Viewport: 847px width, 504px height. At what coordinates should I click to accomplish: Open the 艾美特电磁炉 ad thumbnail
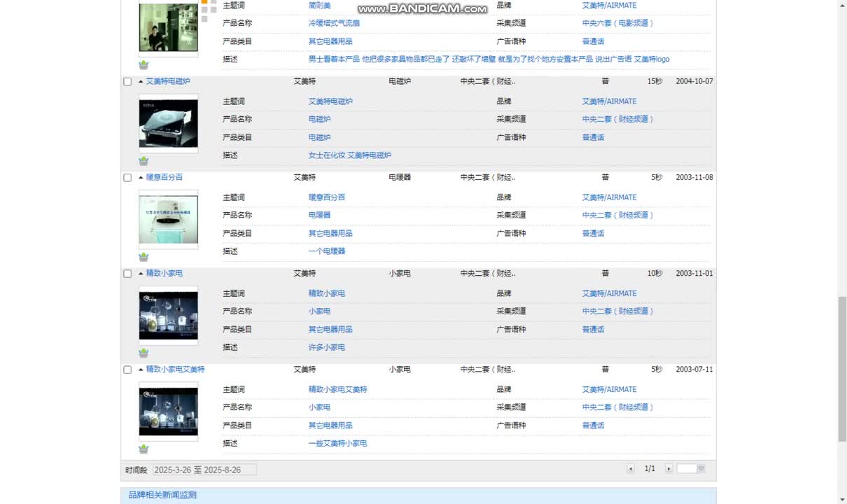[168, 123]
